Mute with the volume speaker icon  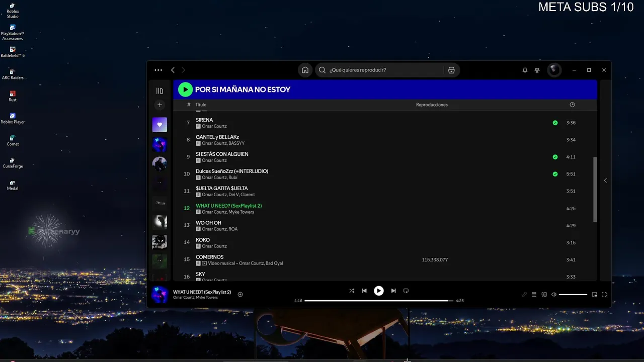(554, 295)
